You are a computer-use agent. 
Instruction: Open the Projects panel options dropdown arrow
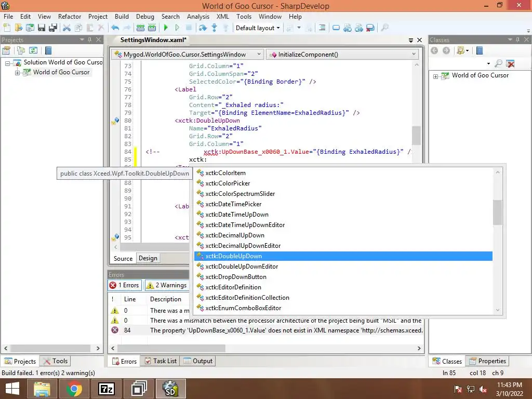82,39
